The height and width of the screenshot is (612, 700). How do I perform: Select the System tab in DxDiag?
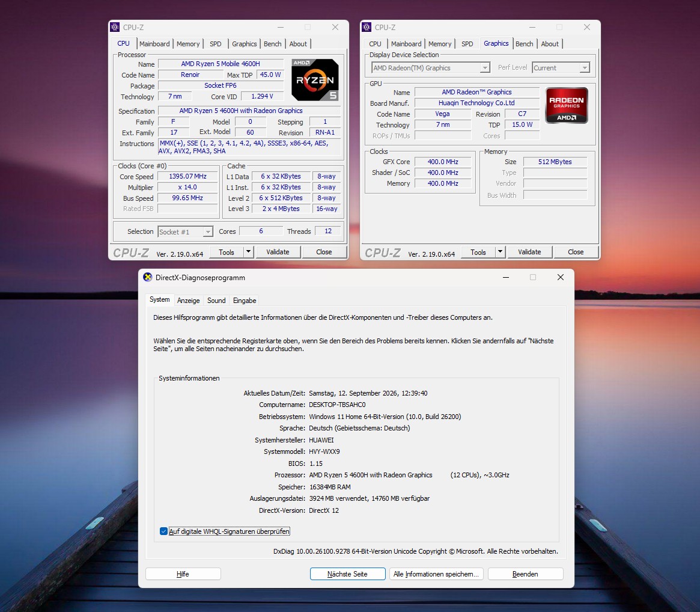[159, 299]
